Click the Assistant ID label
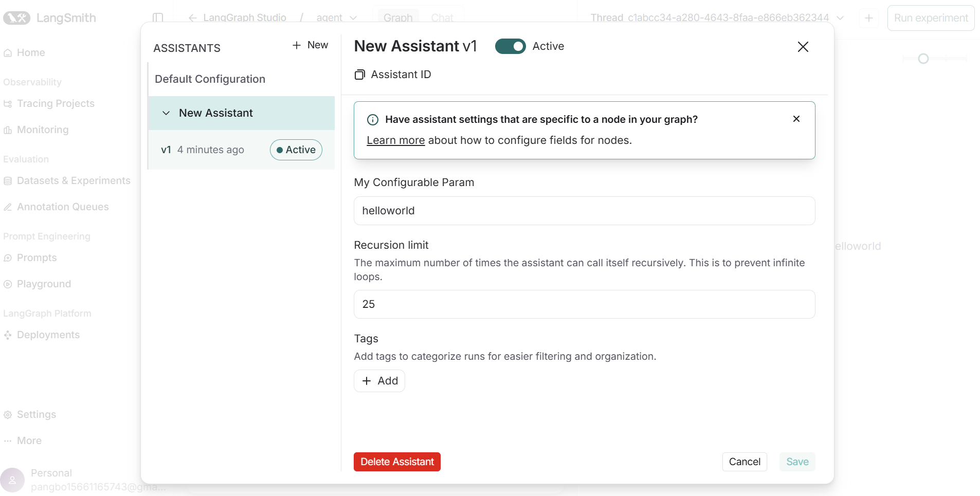Screen dimensions: 980x496 coord(401,75)
